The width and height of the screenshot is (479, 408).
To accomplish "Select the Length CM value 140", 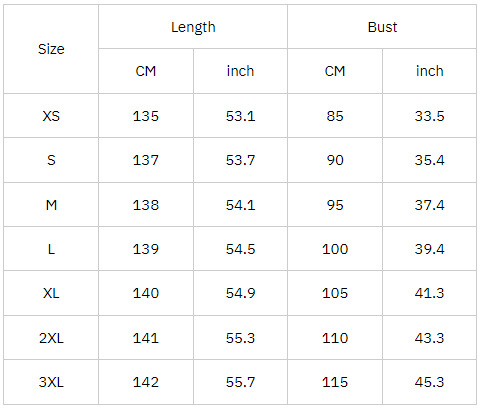I will 146,293.
